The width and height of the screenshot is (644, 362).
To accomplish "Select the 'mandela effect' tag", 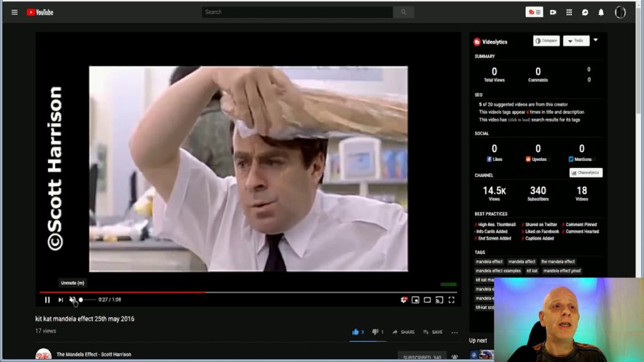I will 489,261.
